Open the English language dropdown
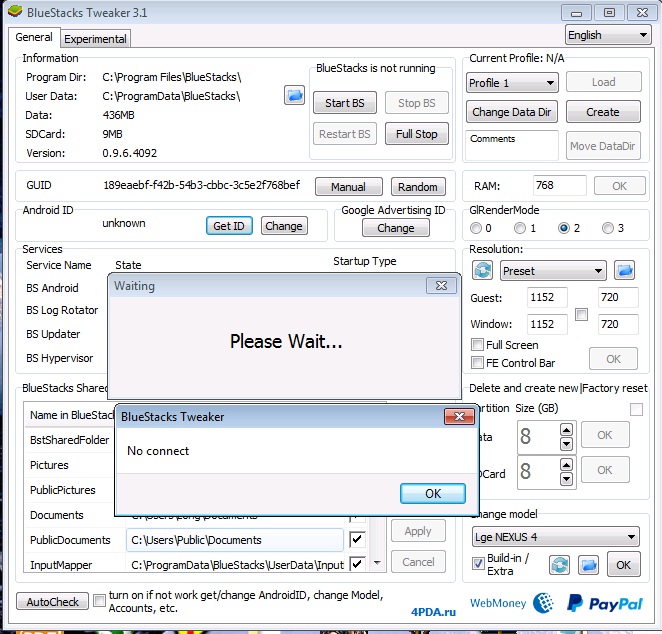 [x=608, y=35]
